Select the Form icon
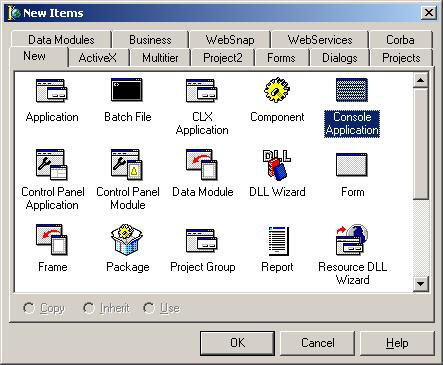 [352, 164]
